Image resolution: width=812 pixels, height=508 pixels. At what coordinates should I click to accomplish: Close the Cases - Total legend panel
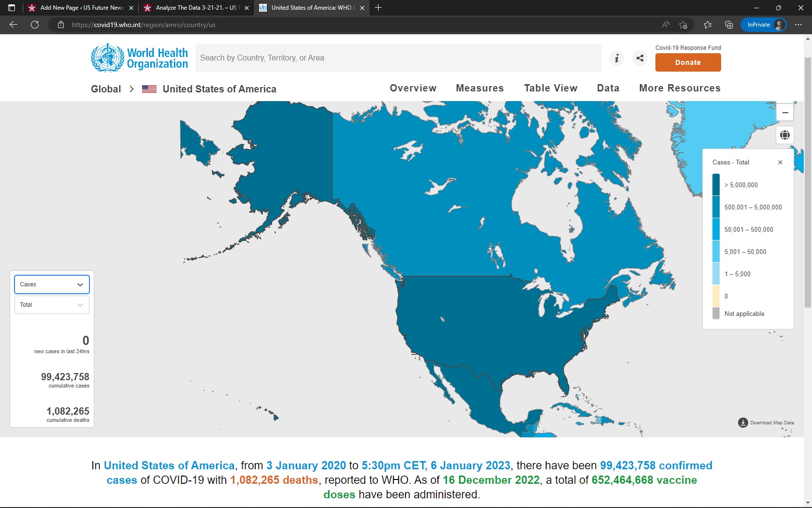780,163
